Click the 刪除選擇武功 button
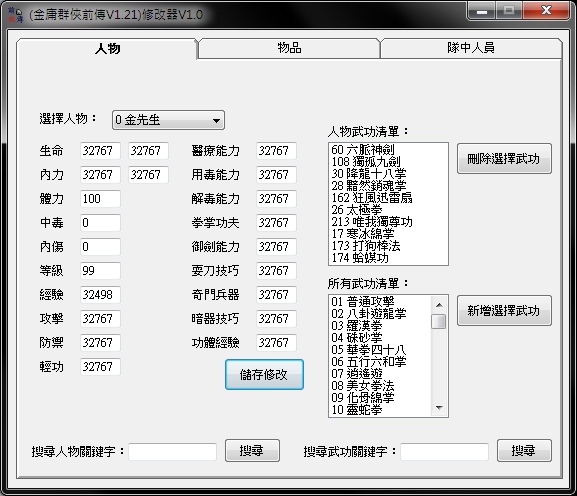This screenshot has height=496, width=577. (504, 159)
